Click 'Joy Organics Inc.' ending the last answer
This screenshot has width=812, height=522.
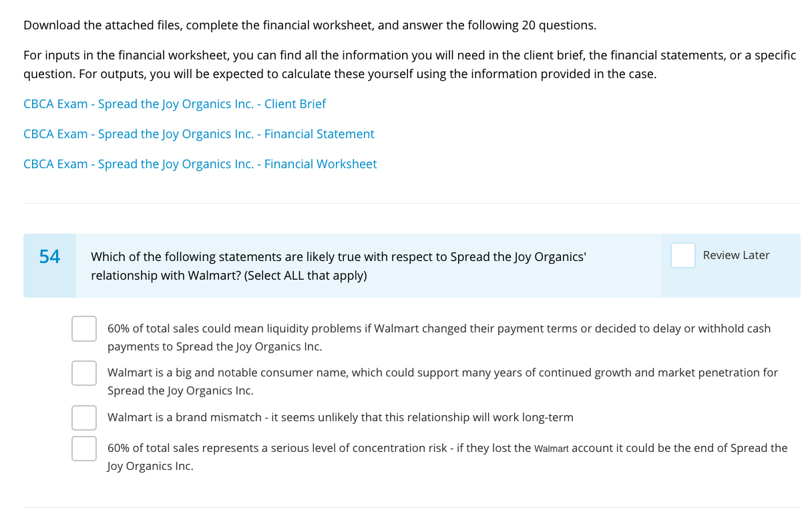point(150,466)
